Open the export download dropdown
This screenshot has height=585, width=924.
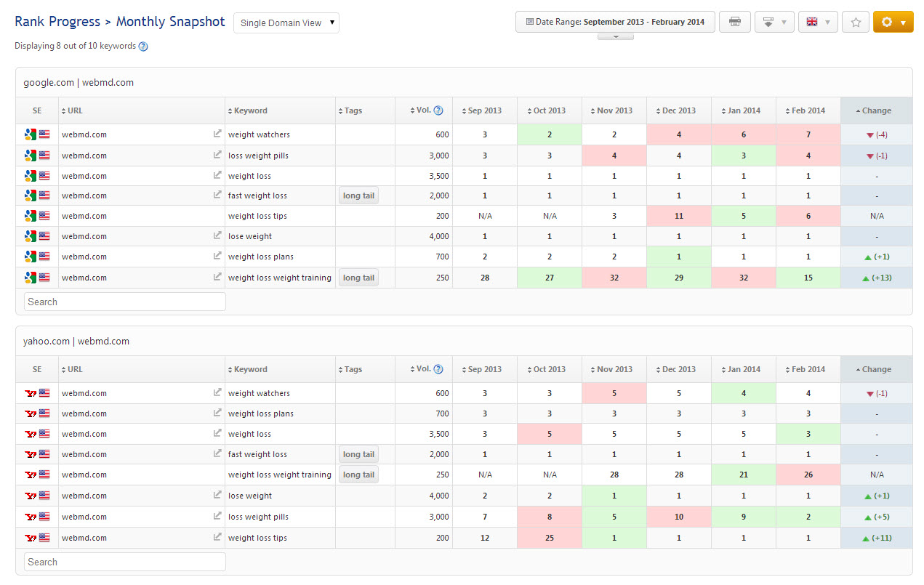tap(774, 22)
